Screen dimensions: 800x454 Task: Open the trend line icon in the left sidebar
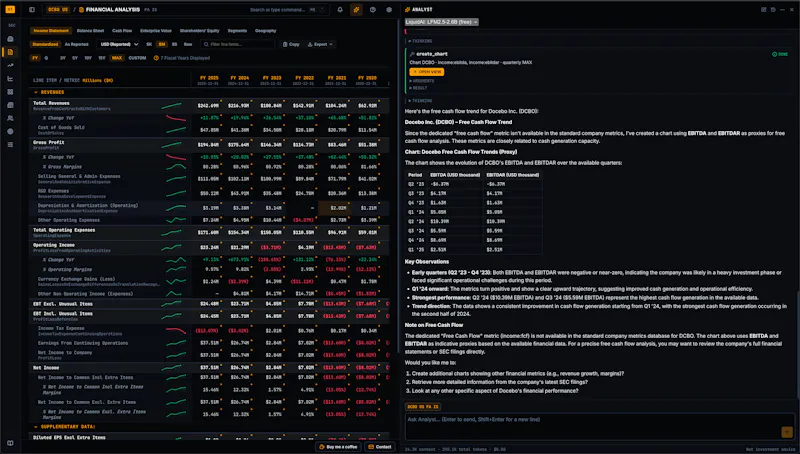[10, 65]
